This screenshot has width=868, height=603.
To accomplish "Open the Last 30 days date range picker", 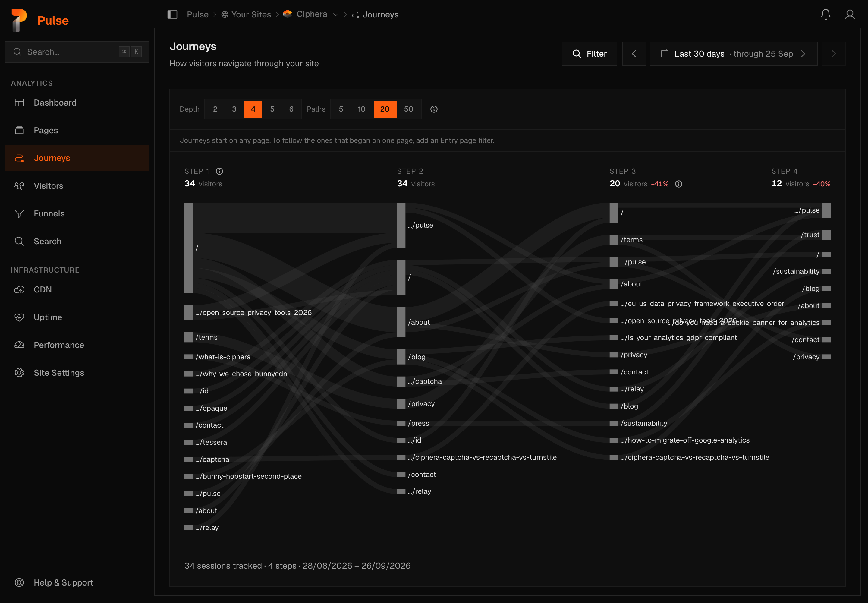I will tap(733, 54).
